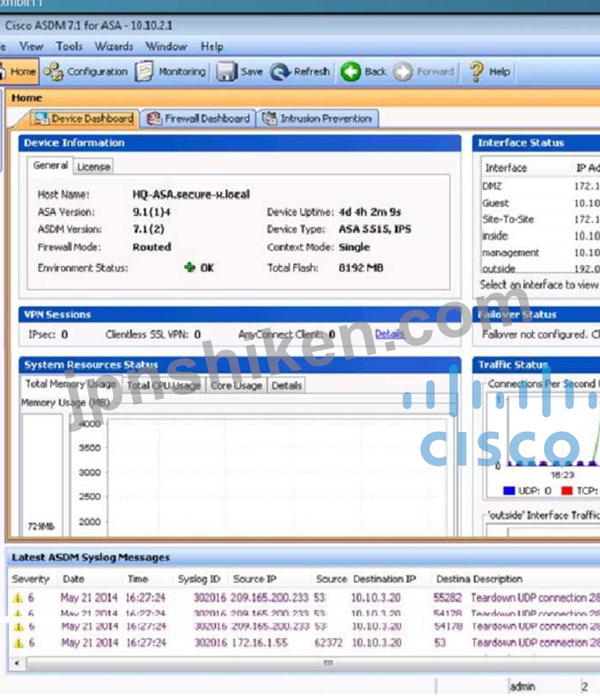The image size is (600, 700).
Task: Select the inside interface row
Action: pos(540,236)
